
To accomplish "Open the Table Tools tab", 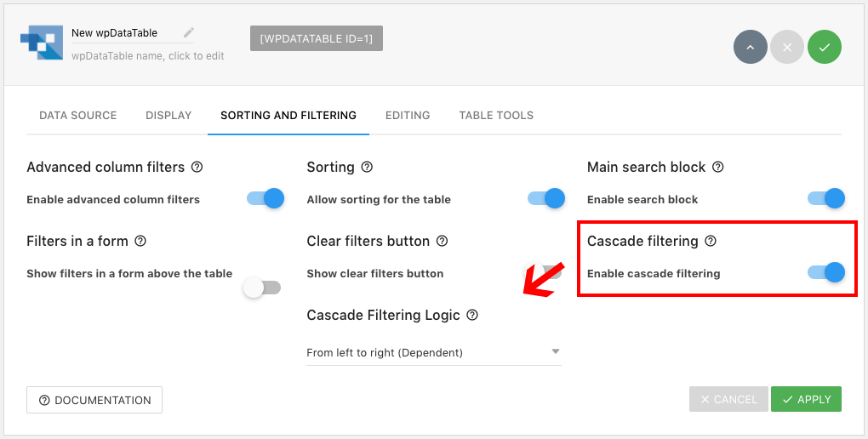I will pyautogui.click(x=496, y=115).
